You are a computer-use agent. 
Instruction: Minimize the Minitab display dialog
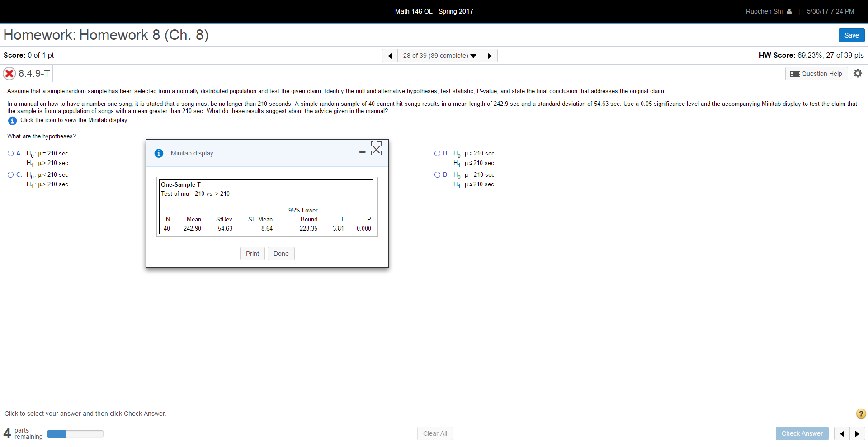362,152
